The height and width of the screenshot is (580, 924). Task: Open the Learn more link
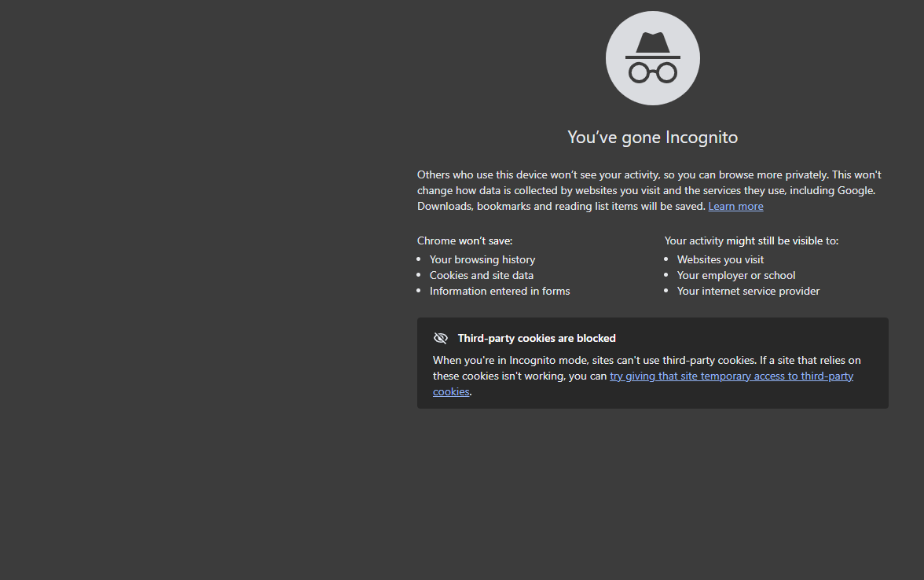click(x=735, y=206)
